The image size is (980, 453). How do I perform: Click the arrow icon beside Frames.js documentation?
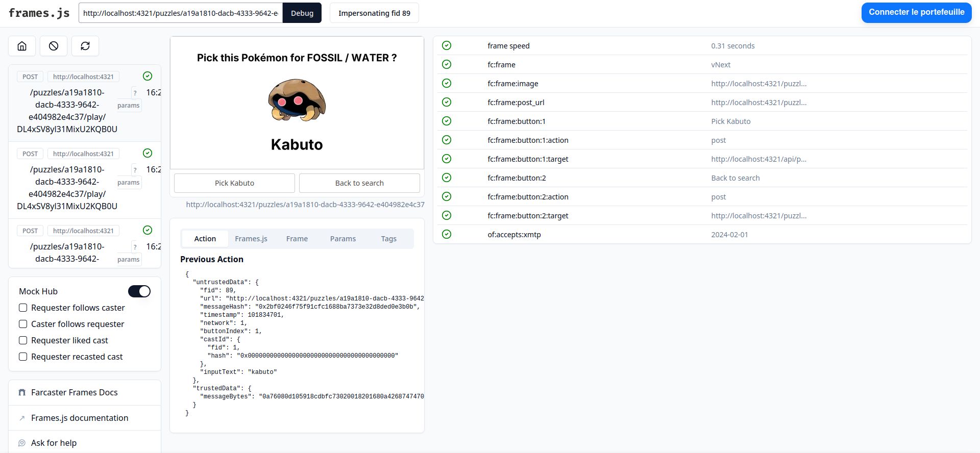[22, 418]
